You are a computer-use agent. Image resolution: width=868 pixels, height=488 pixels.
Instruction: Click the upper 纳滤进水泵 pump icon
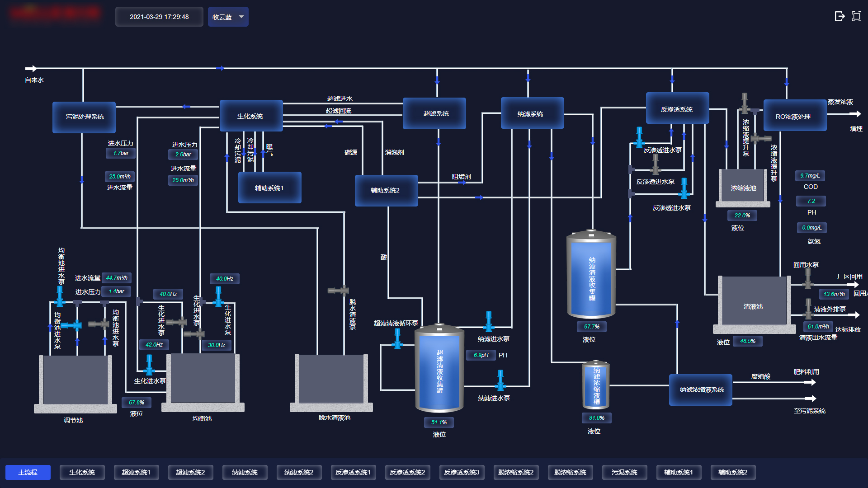(x=489, y=321)
